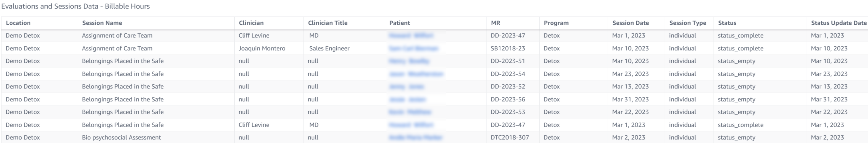Sort by the Location column header
868x143 pixels.
click(18, 23)
